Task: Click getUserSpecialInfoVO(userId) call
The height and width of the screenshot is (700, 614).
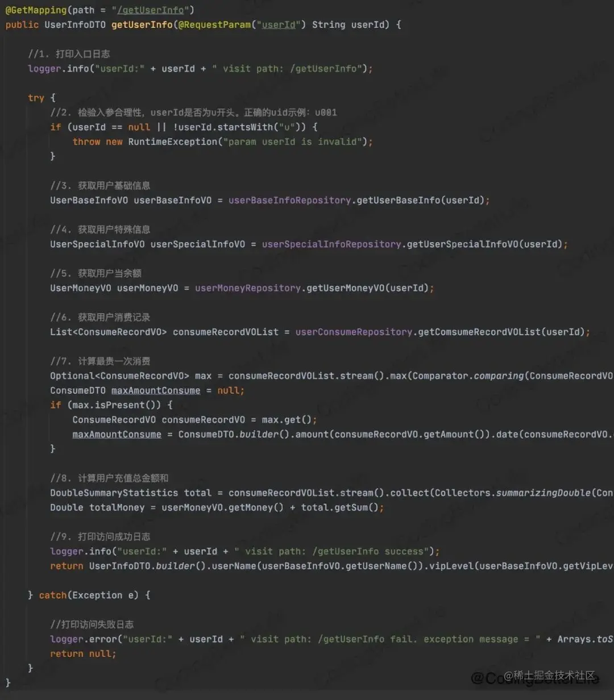Action: [x=484, y=244]
